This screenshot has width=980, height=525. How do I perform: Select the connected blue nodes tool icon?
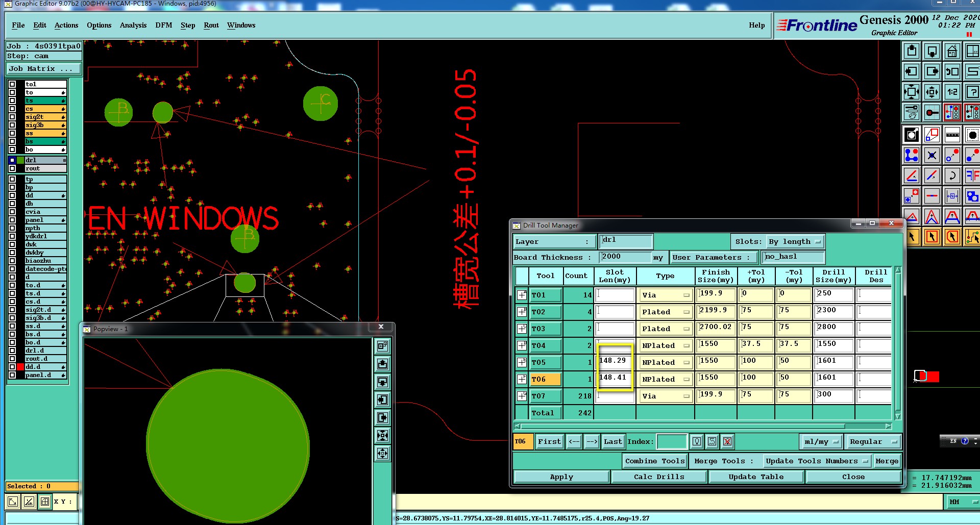912,155
